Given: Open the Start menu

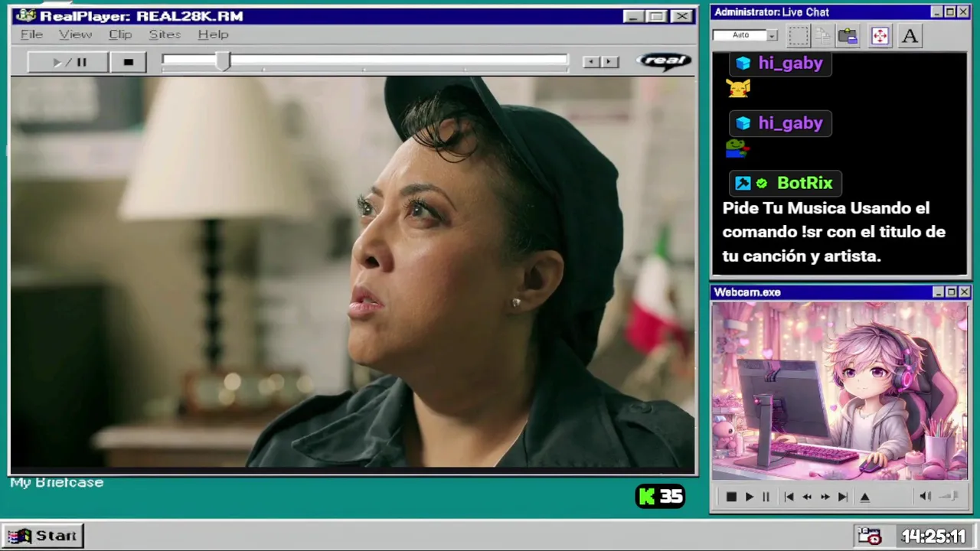Looking at the screenshot, I should pos(42,536).
